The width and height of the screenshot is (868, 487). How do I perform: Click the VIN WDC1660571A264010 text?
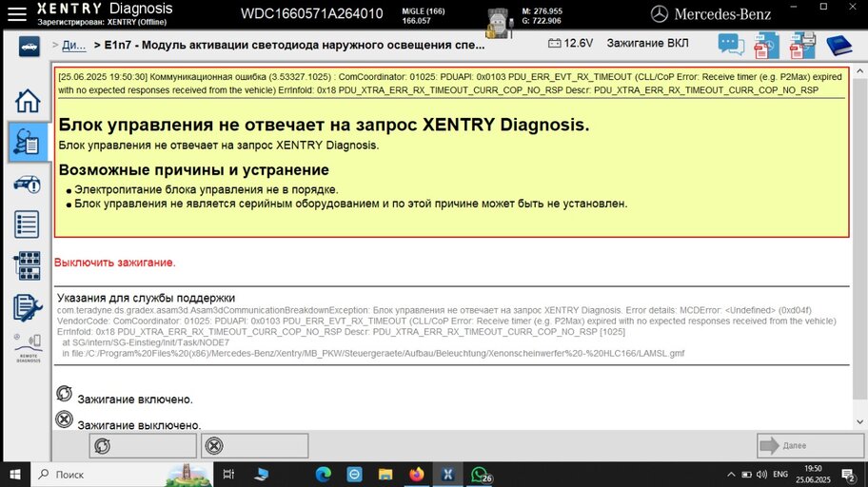311,14
